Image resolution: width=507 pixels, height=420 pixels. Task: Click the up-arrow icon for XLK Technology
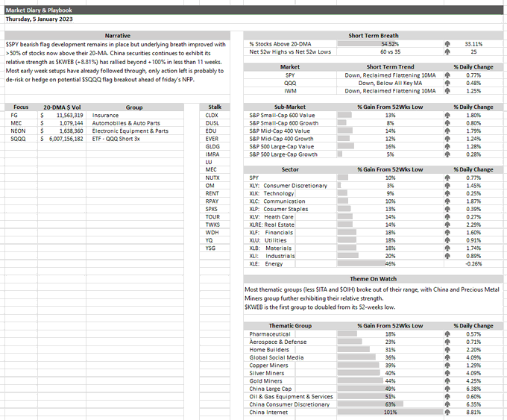pos(447,193)
